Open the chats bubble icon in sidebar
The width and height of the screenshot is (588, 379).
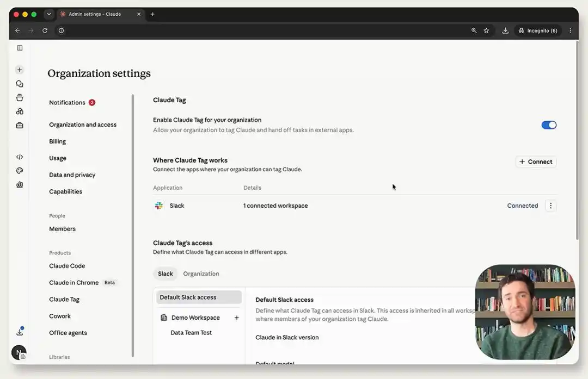click(x=20, y=84)
